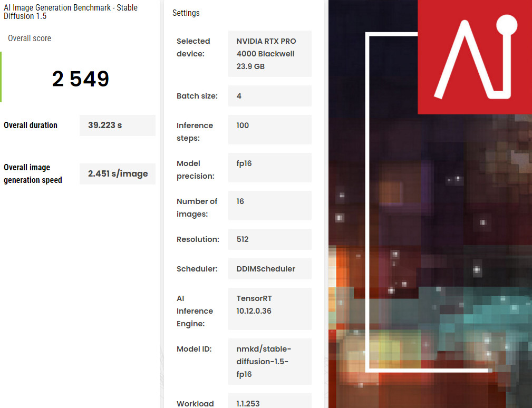Click the Overall duration value 39.223 s
The height and width of the screenshot is (408, 532).
(x=117, y=125)
